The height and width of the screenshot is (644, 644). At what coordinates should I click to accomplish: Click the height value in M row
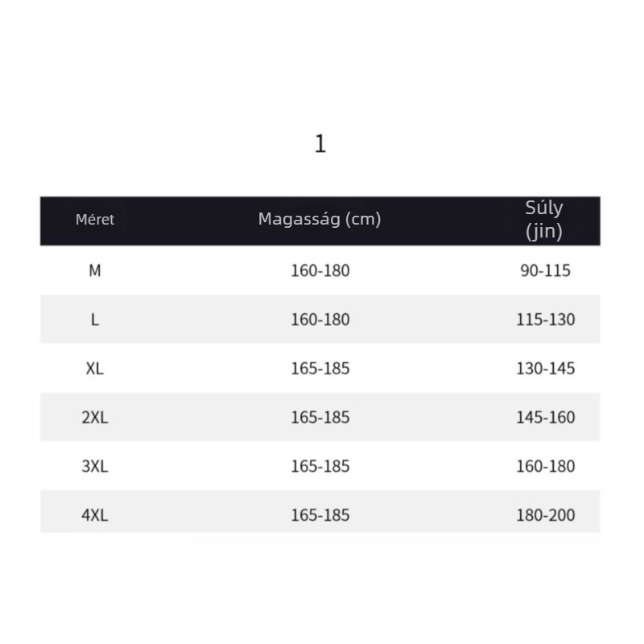point(320,270)
